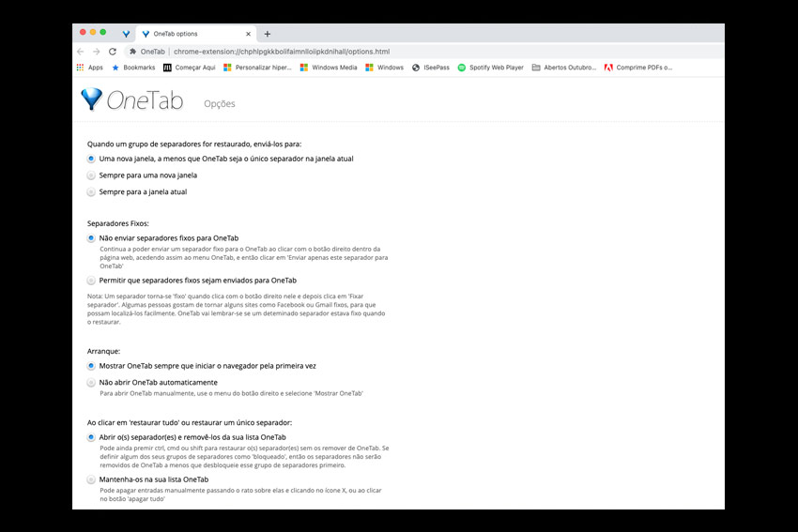Click the back navigation arrow

tap(81, 52)
